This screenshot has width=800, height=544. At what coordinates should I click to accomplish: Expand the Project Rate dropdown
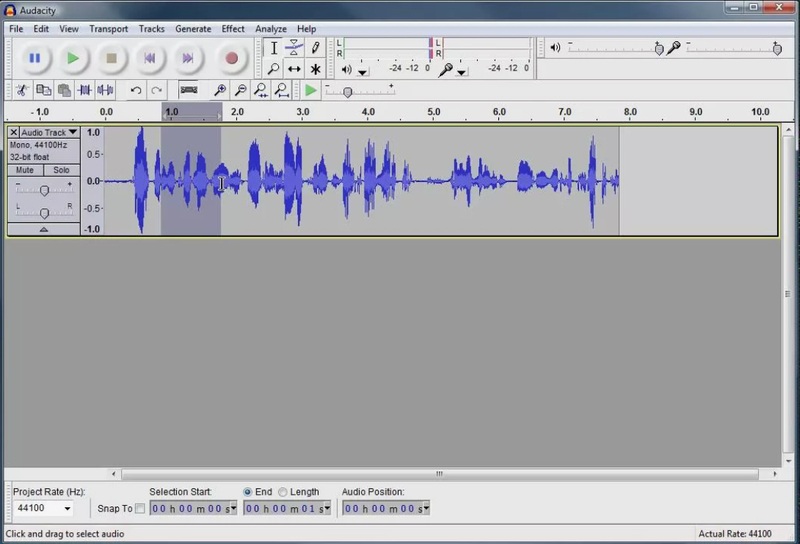(x=67, y=509)
